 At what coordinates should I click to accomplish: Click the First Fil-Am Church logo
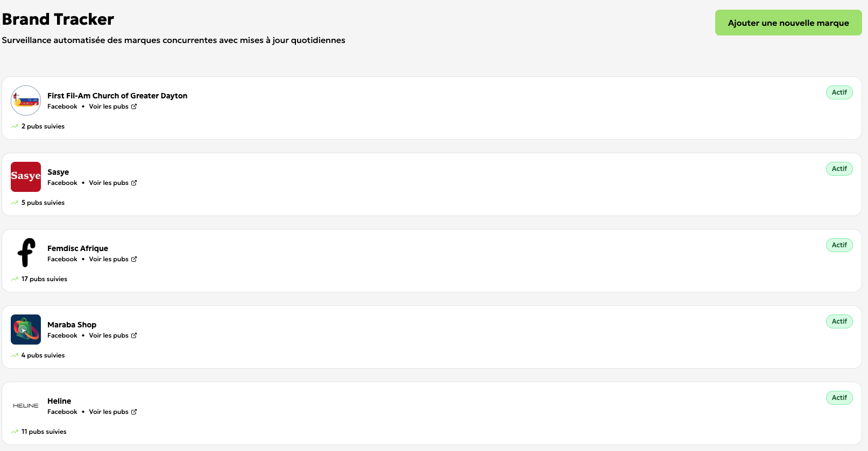click(26, 101)
